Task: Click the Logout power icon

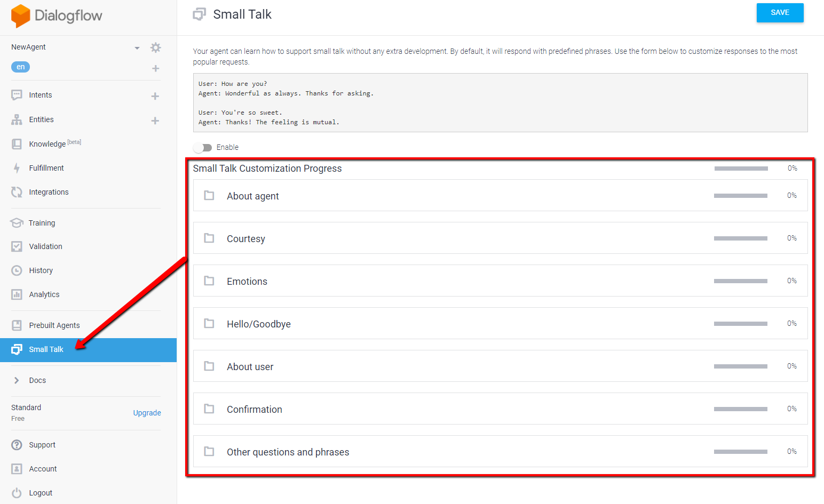Action: (x=17, y=493)
